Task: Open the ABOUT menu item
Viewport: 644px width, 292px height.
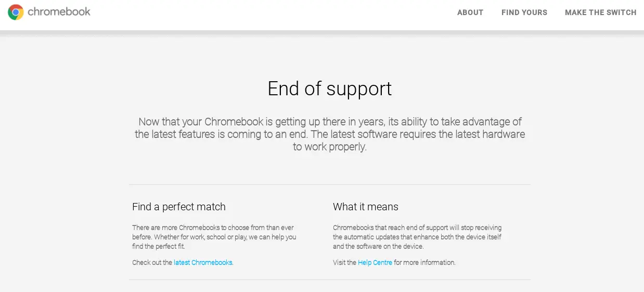Action: point(470,12)
